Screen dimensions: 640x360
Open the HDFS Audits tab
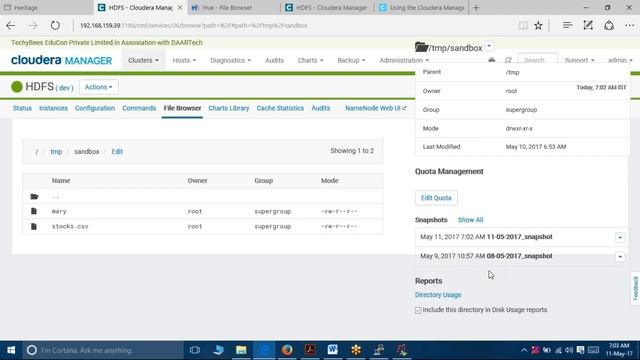pos(320,108)
